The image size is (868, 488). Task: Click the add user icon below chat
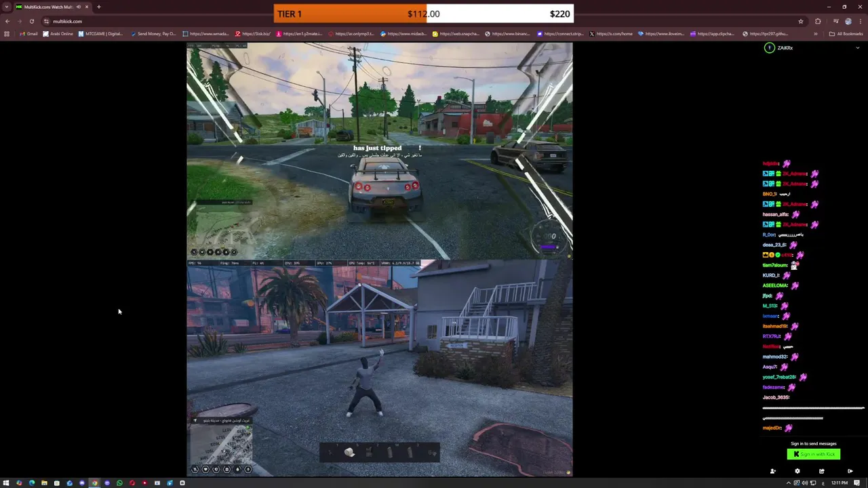click(772, 471)
